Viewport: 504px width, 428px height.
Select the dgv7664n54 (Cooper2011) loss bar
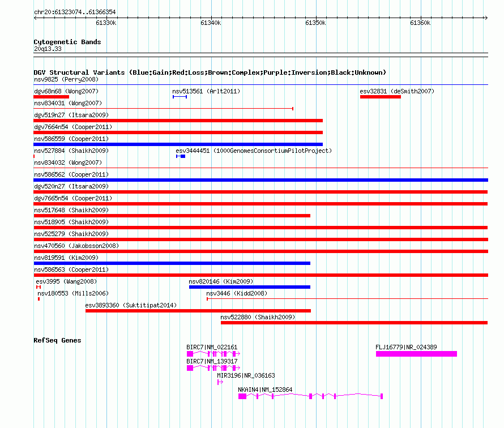(178, 132)
